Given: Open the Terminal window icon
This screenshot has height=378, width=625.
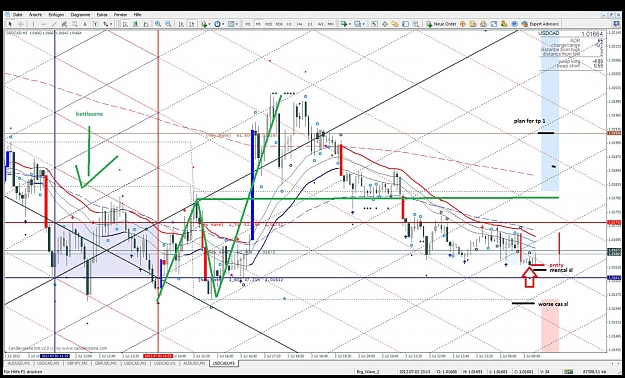Looking at the screenshot, I should tap(405, 24).
